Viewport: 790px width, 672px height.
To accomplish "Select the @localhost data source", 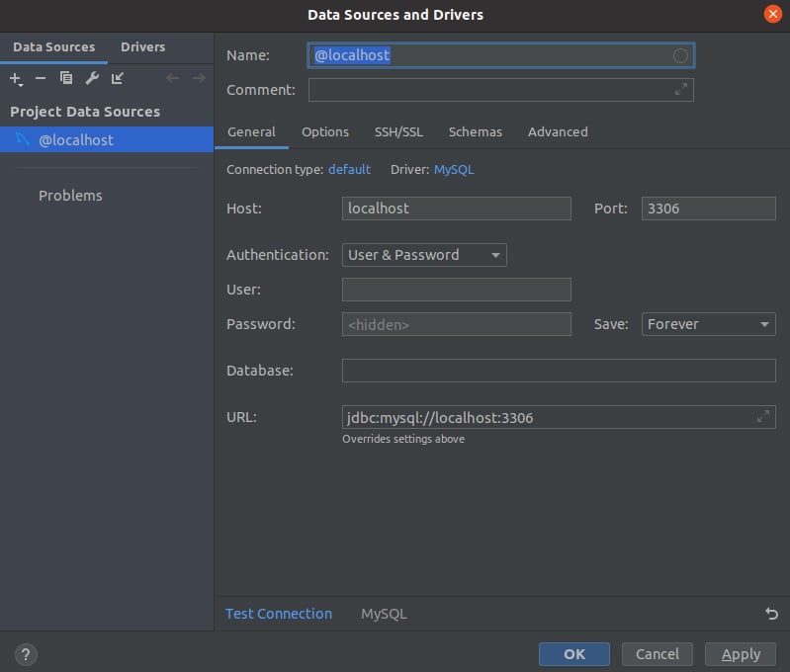I will coord(76,140).
